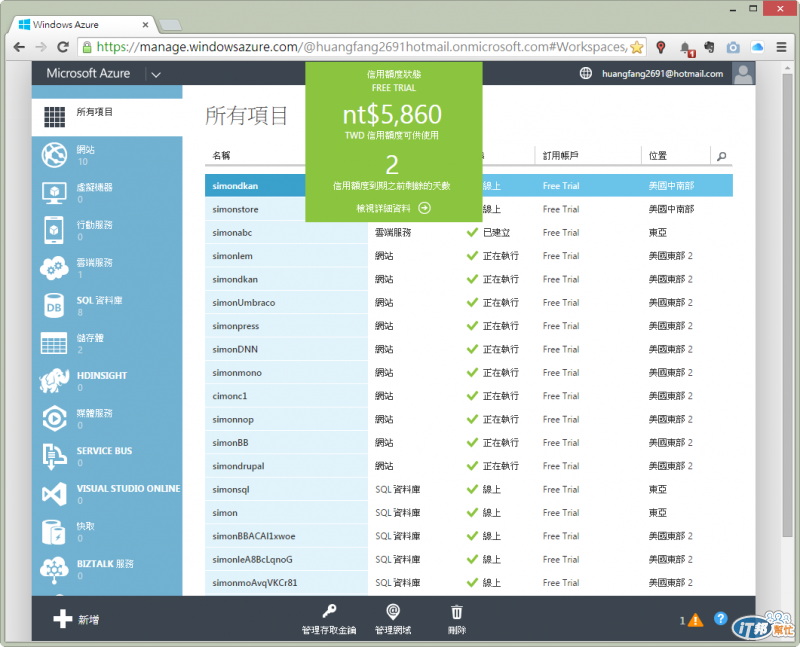The image size is (800, 647).
Task: Select the simonmoAvqVKCr81 row
Action: tap(468, 583)
